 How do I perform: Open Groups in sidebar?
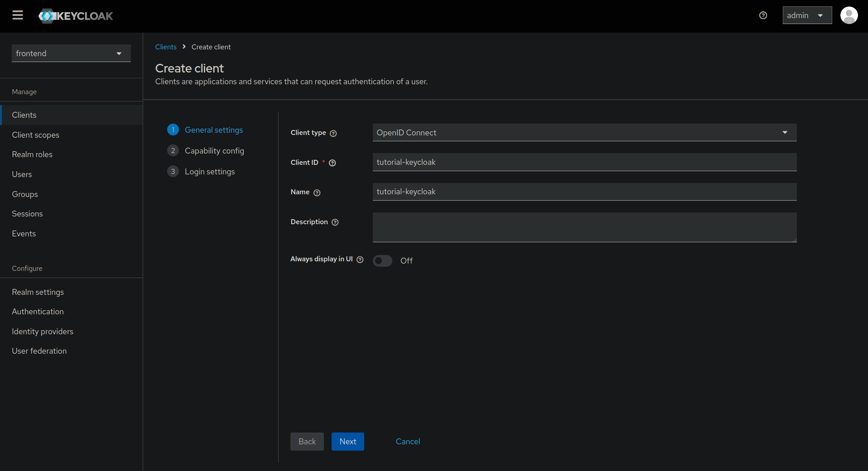point(72,194)
